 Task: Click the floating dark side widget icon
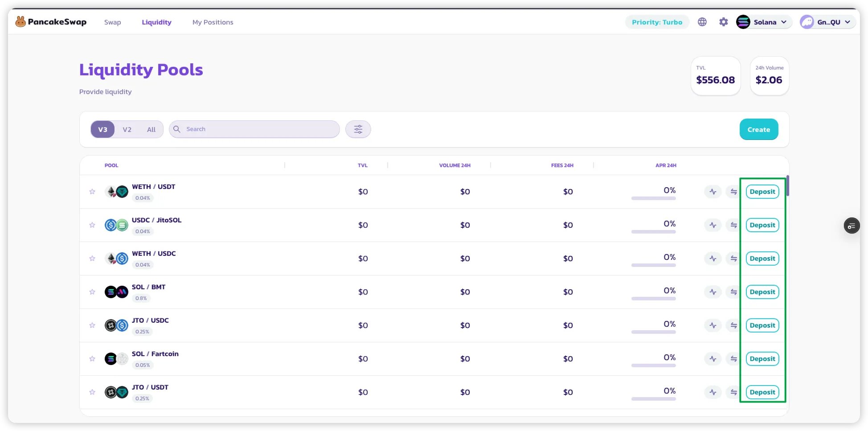pyautogui.click(x=852, y=226)
